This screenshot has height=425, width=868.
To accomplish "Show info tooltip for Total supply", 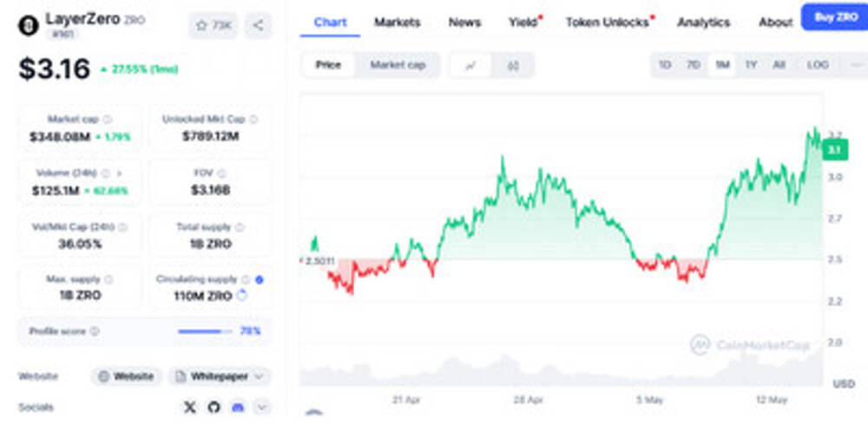I will coord(240,227).
